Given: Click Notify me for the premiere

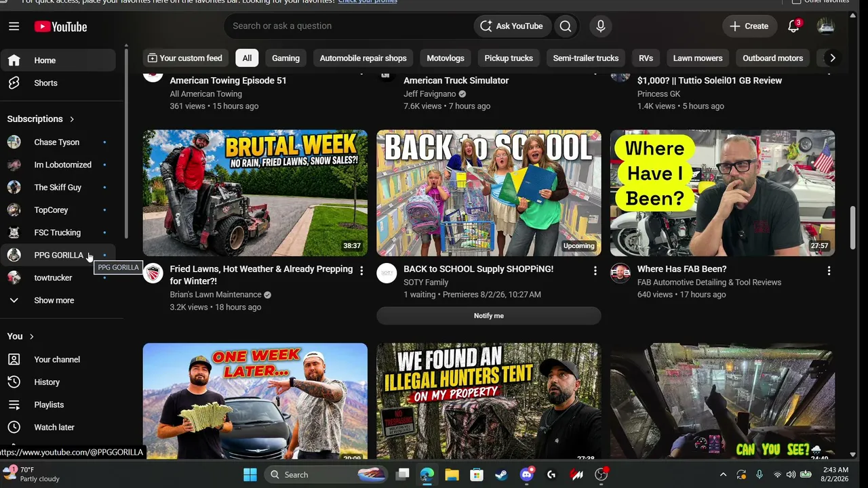Looking at the screenshot, I should coord(489,316).
